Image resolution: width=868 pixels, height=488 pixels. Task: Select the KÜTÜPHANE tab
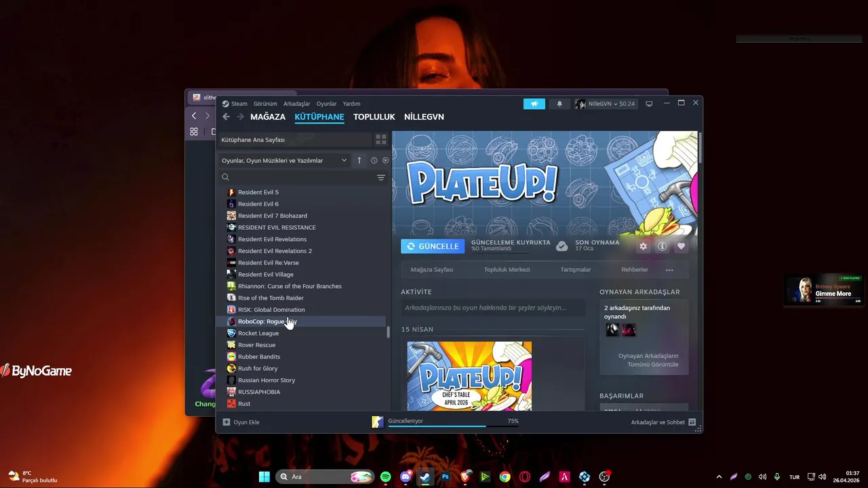point(319,117)
